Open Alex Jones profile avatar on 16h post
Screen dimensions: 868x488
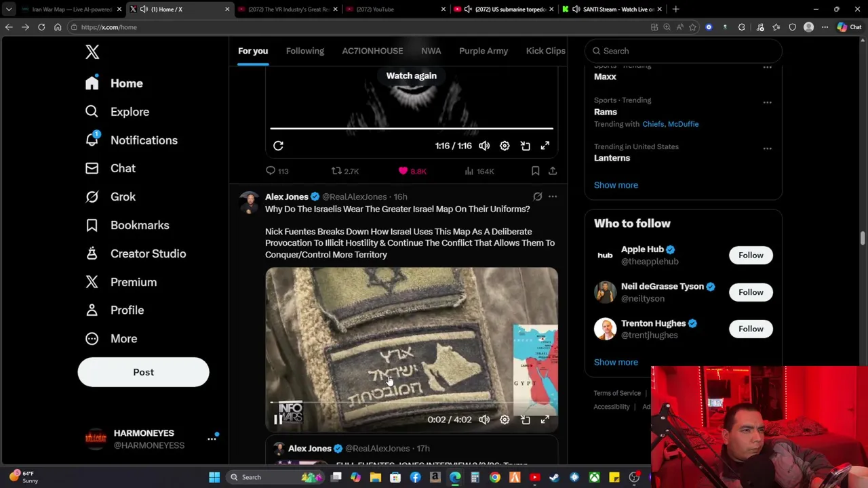[x=249, y=203]
